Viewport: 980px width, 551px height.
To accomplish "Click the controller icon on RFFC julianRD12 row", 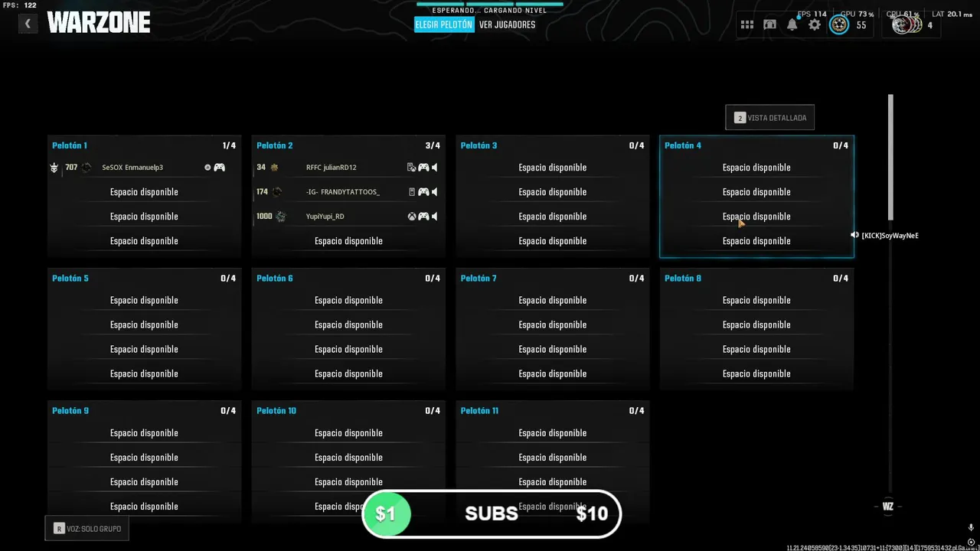I will tap(423, 168).
